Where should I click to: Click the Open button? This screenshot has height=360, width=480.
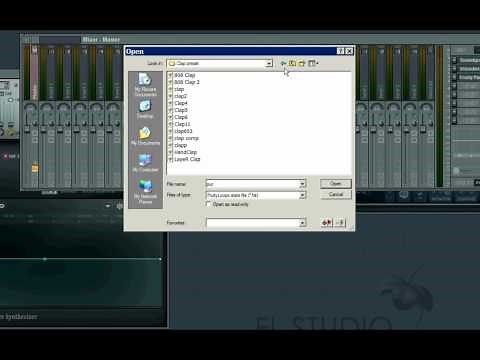(x=336, y=184)
